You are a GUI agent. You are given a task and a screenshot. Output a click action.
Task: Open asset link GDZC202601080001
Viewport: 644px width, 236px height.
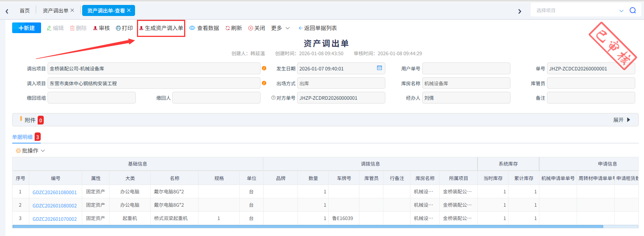(55, 192)
